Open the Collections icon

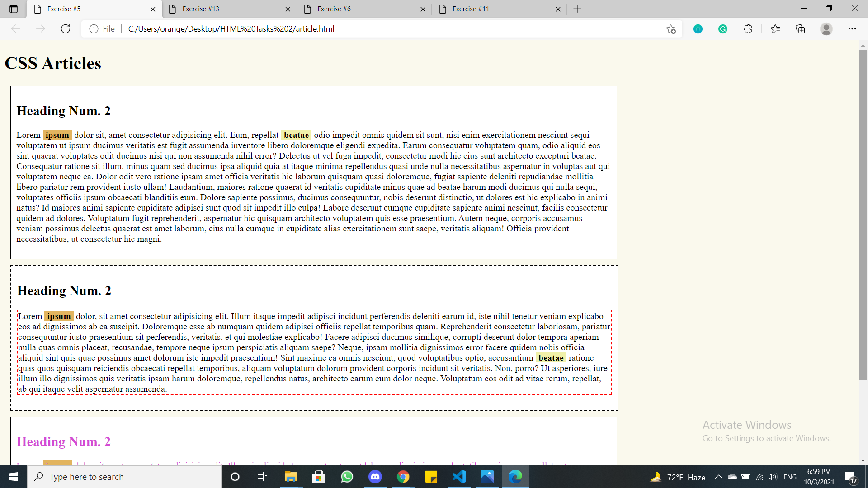[800, 29]
